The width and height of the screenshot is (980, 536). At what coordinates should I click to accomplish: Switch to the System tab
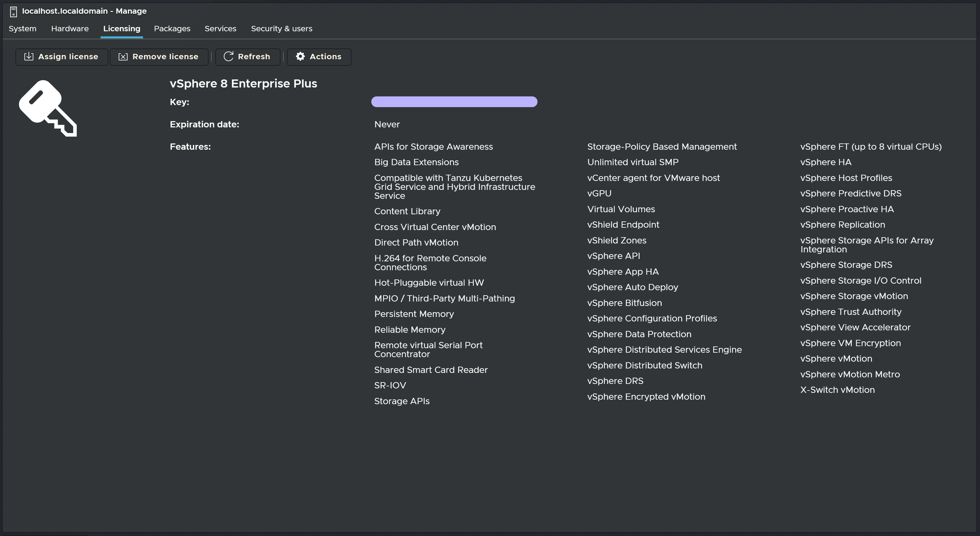(22, 28)
